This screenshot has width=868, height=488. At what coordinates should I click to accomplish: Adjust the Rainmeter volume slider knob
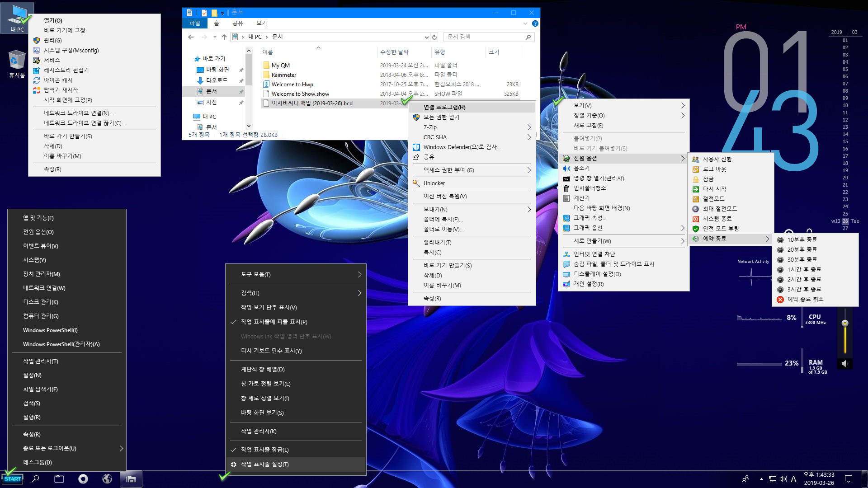[x=845, y=323]
